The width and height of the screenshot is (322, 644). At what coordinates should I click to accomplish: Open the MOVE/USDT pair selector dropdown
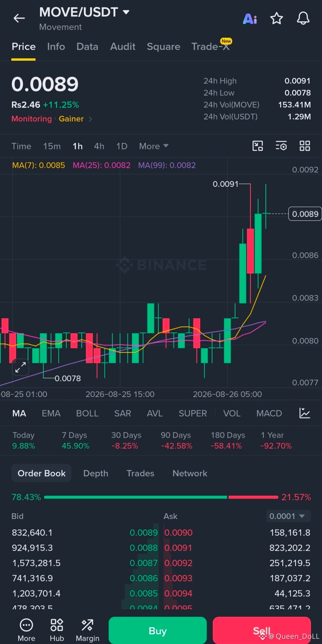(84, 12)
